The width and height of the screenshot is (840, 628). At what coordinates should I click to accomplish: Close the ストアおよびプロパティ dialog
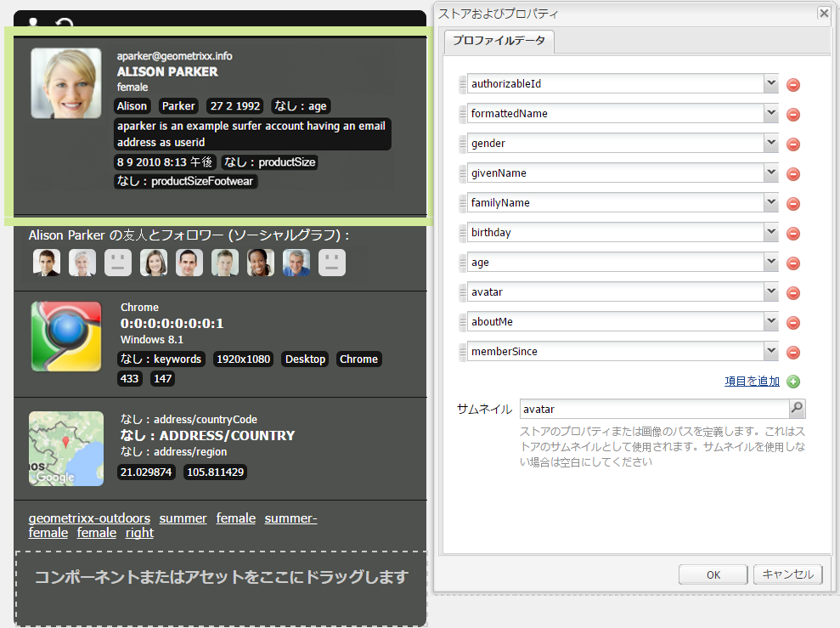824,13
